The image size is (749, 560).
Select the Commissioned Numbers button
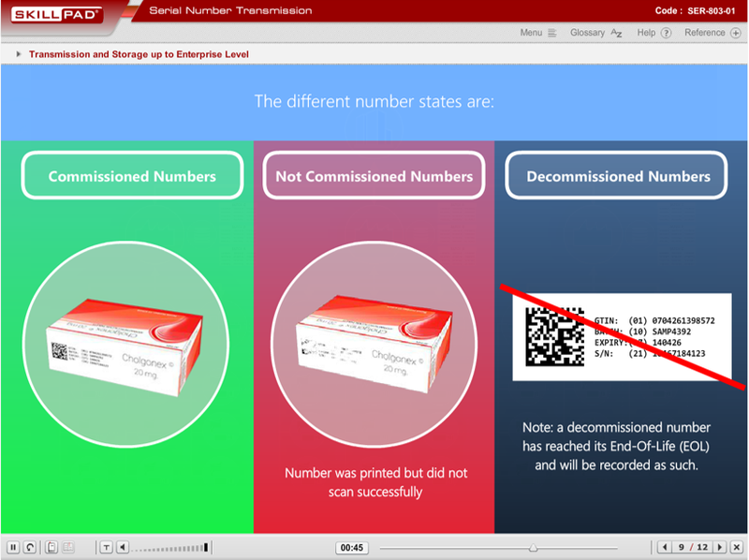tap(132, 175)
